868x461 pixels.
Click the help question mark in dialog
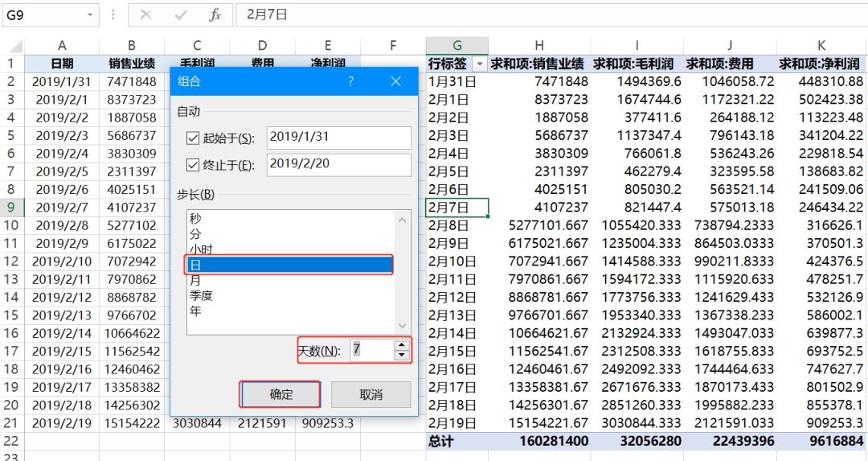click(351, 81)
